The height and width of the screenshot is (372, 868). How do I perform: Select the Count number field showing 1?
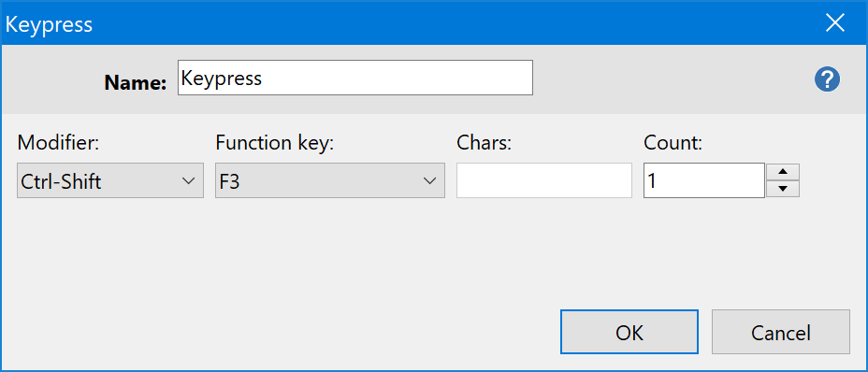coord(704,180)
